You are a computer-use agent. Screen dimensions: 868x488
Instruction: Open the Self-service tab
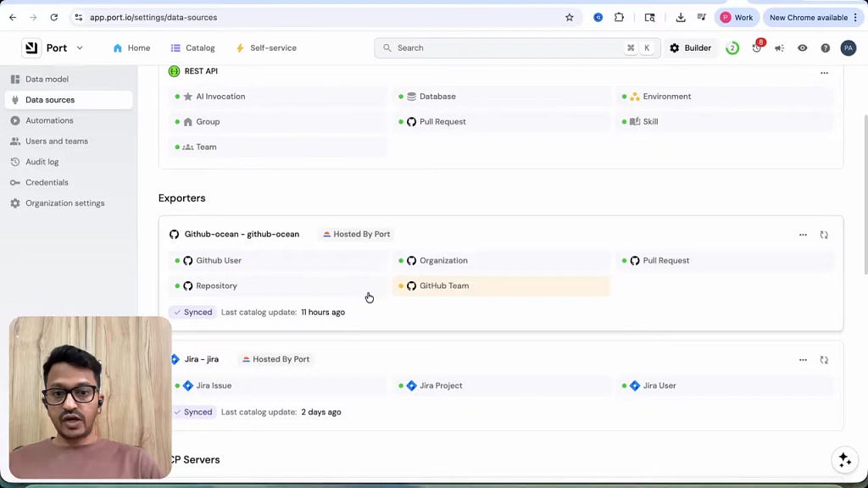tap(266, 48)
